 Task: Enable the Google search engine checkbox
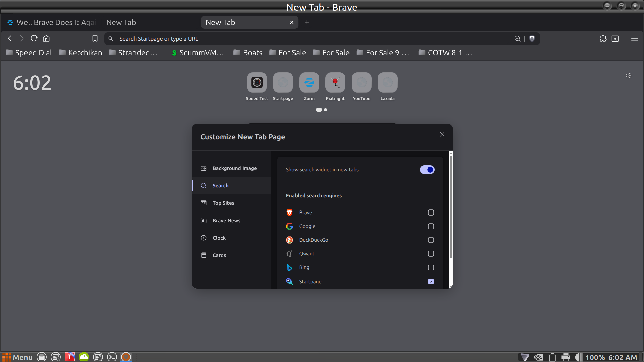pos(431,226)
